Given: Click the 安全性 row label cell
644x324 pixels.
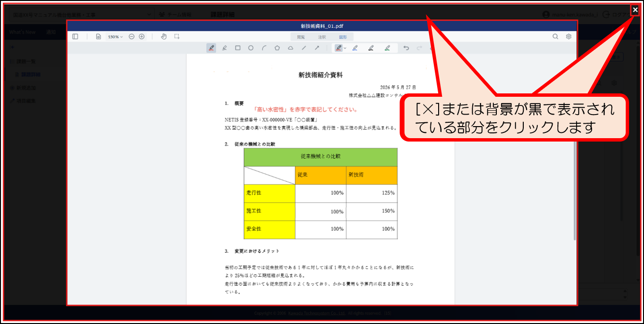Looking at the screenshot, I should [x=269, y=230].
